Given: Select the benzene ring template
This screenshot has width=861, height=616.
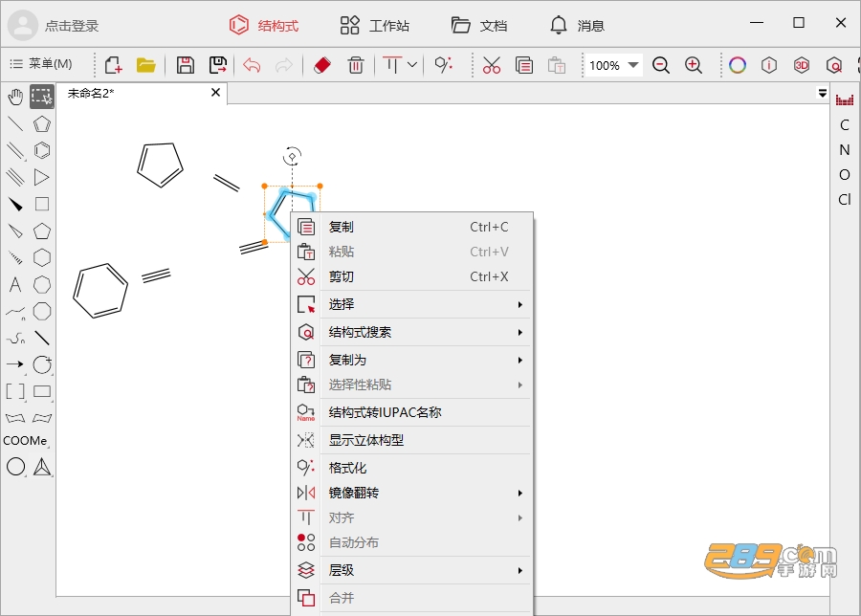Looking at the screenshot, I should (42, 150).
